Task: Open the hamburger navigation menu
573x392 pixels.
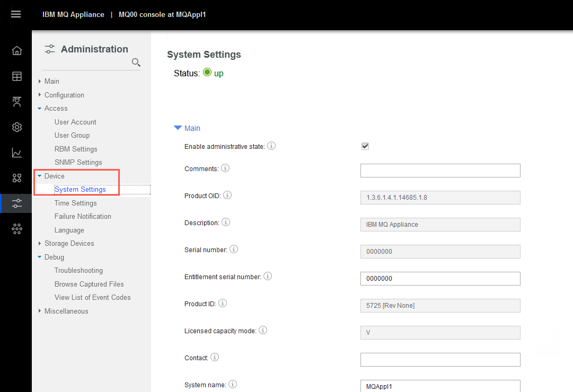Action: pyautogui.click(x=16, y=14)
